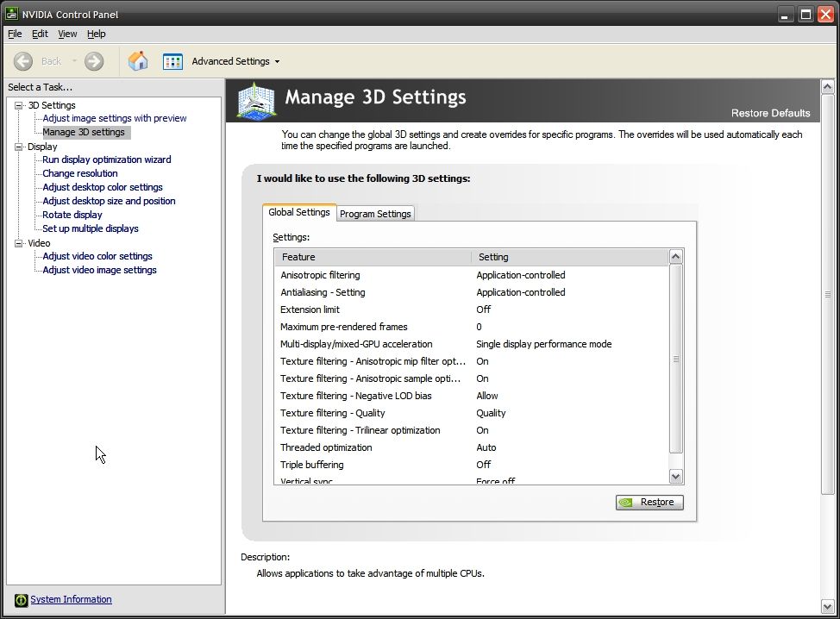The image size is (840, 619).
Task: Go to Home via house icon
Action: point(138,61)
